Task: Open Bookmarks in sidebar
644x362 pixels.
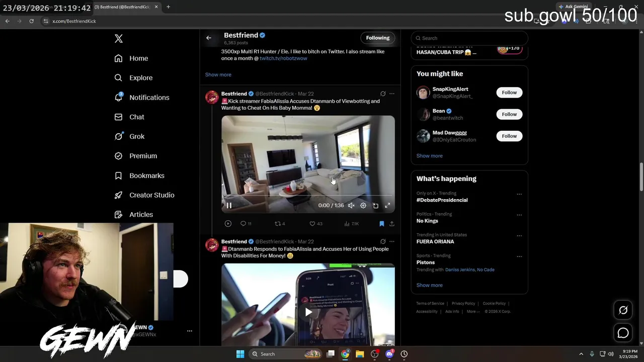Action: click(139, 175)
